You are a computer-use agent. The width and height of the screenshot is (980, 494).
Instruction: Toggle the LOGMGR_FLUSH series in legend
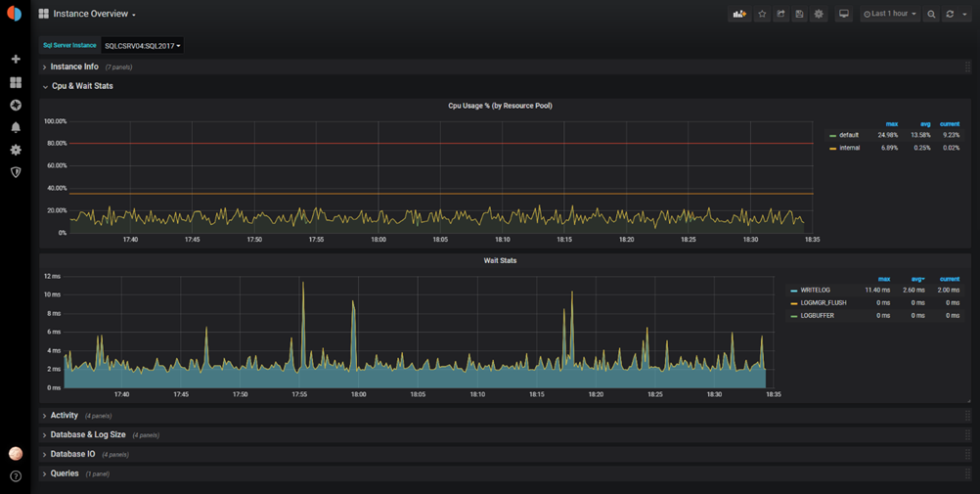pos(824,302)
